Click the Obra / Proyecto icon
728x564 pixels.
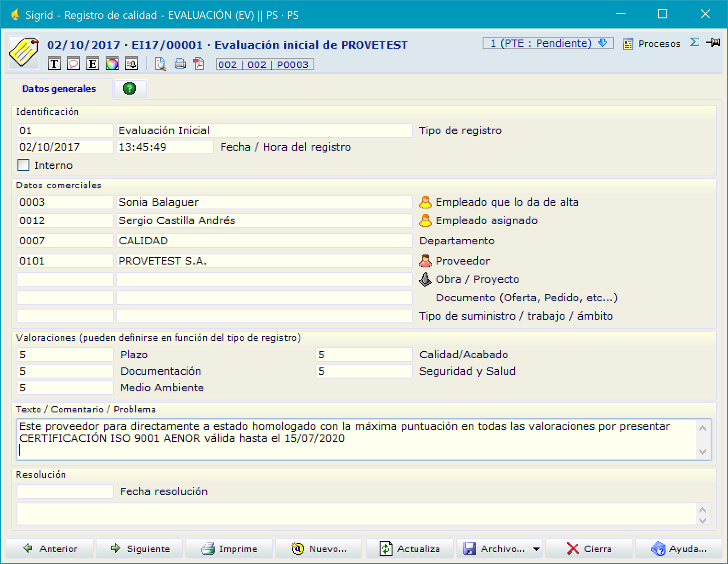[426, 279]
